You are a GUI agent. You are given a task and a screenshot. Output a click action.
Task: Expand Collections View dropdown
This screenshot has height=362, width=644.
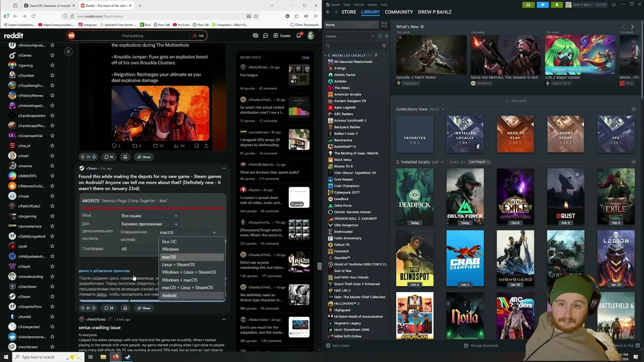tap(442, 109)
